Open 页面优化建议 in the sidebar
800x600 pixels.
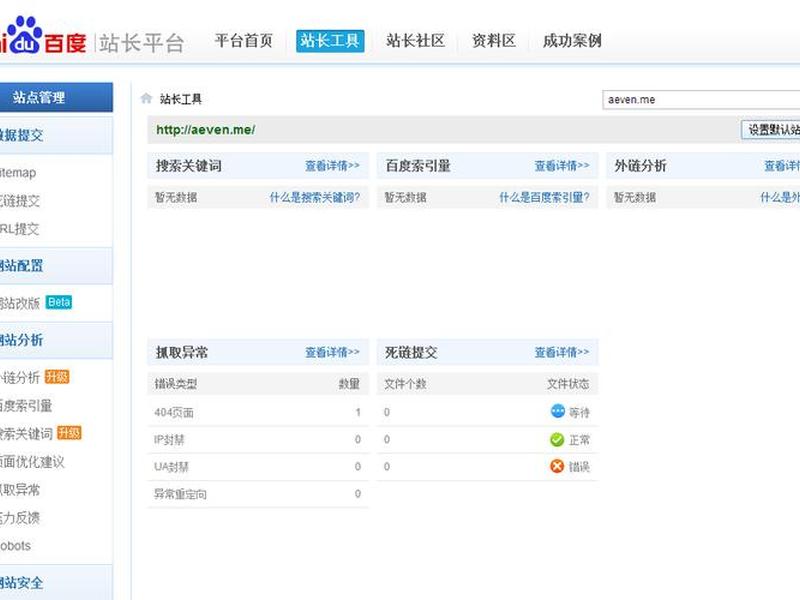(32, 462)
